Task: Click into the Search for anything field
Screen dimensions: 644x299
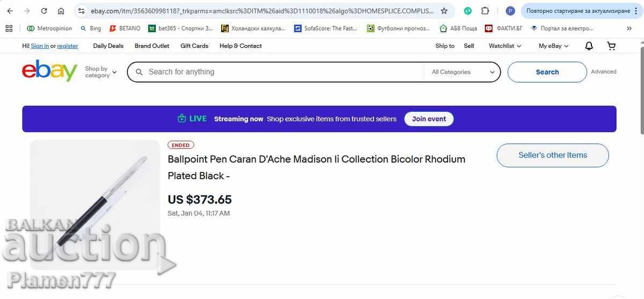Action: pyautogui.click(x=279, y=72)
